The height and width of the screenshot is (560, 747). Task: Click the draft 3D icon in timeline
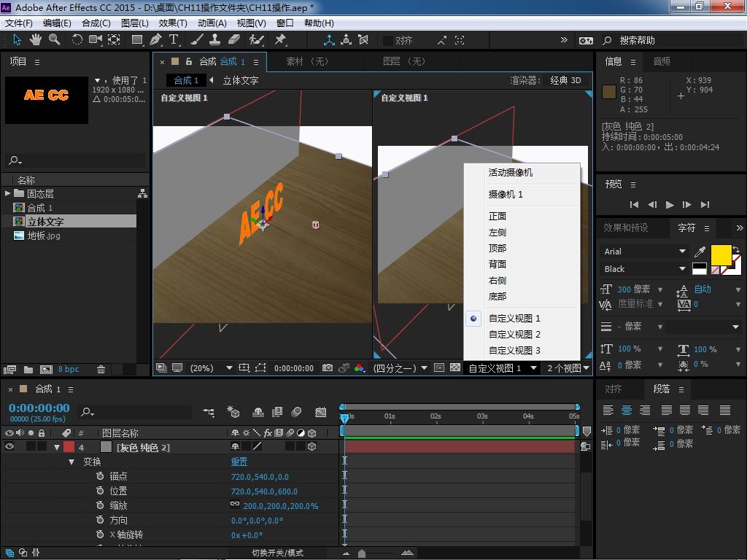[233, 412]
